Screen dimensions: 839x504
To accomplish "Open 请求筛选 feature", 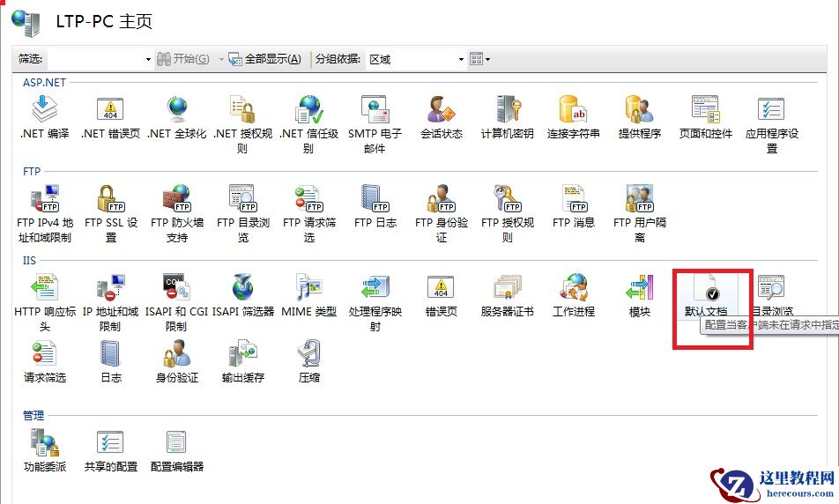I will (x=45, y=361).
